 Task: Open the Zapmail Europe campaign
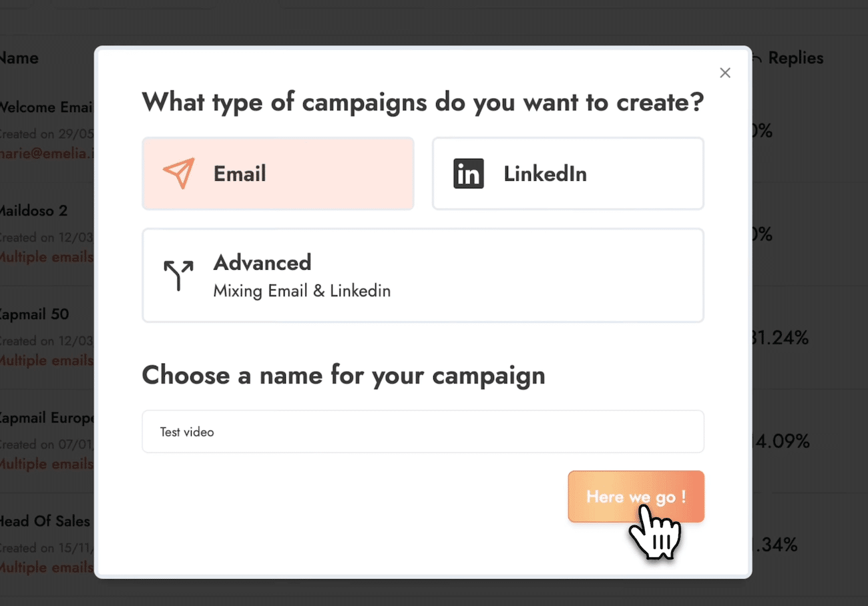pos(47,418)
